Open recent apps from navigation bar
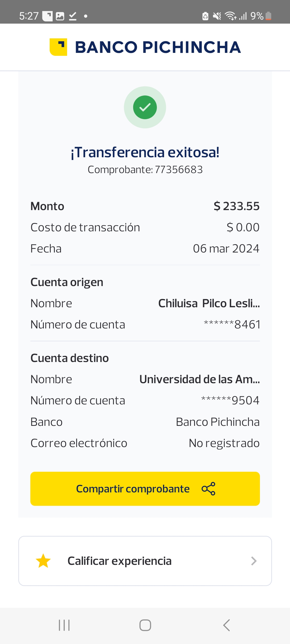The height and width of the screenshot is (644, 290). pyautogui.click(x=64, y=625)
